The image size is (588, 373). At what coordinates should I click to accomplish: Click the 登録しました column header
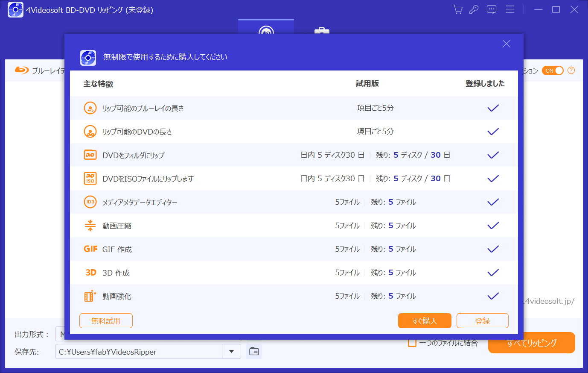(x=485, y=84)
